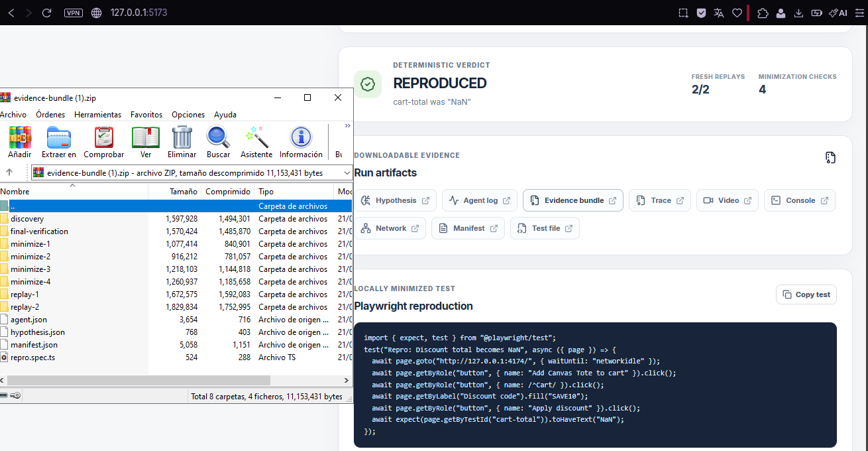This screenshot has height=451, width=868.
Task: Click the copy artifacts icon beside Run artifacts
Action: tap(830, 157)
